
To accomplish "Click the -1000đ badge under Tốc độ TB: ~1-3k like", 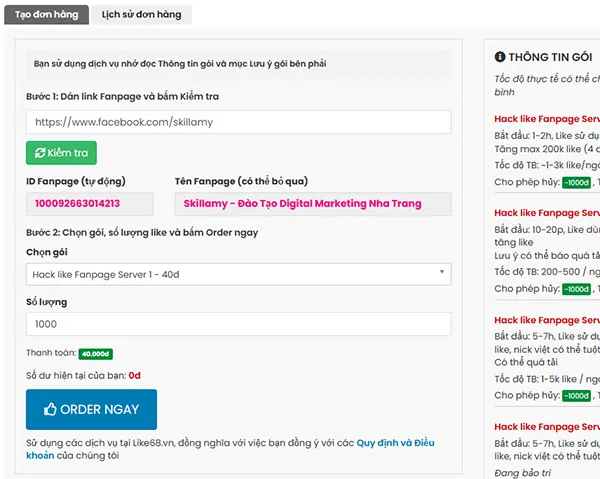I will click(x=576, y=182).
